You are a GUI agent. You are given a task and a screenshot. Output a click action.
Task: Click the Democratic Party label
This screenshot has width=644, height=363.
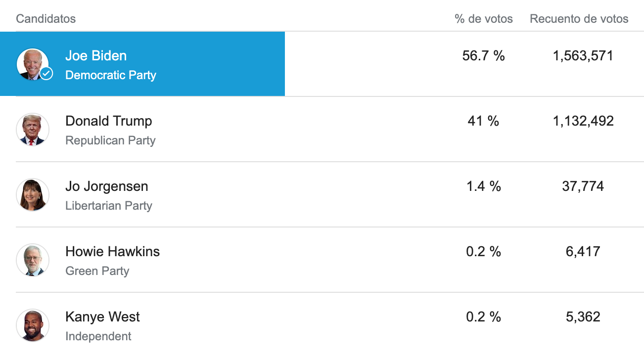point(111,75)
